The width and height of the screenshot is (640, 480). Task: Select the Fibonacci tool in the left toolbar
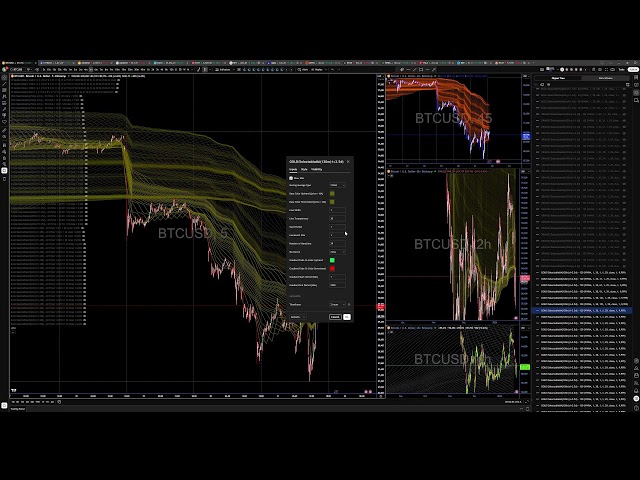(4, 90)
